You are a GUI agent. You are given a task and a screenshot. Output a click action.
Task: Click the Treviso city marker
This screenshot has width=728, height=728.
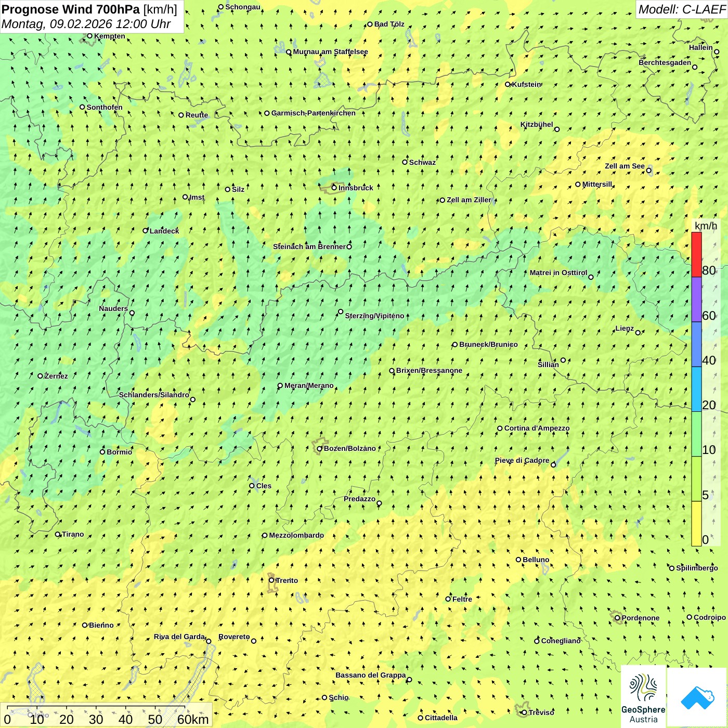point(524,712)
